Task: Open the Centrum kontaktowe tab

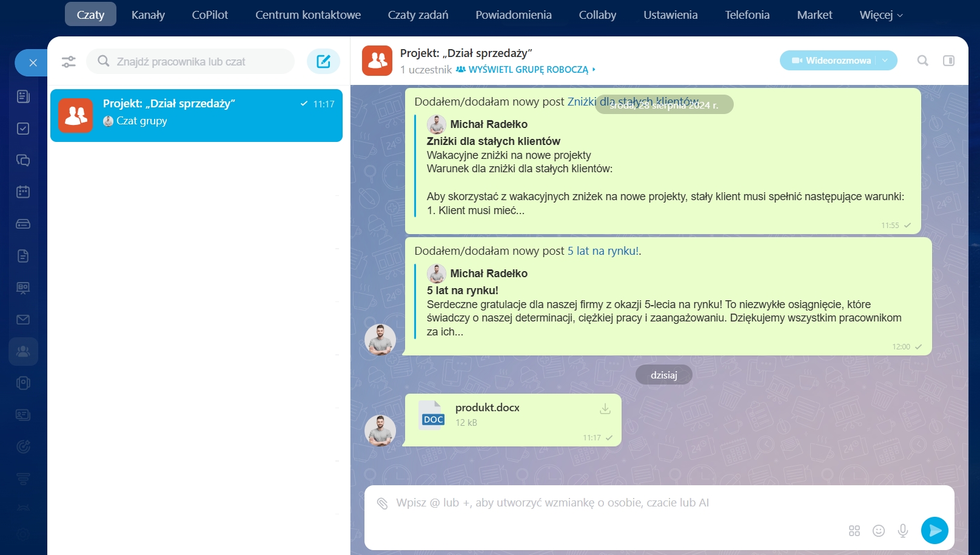Action: (308, 15)
